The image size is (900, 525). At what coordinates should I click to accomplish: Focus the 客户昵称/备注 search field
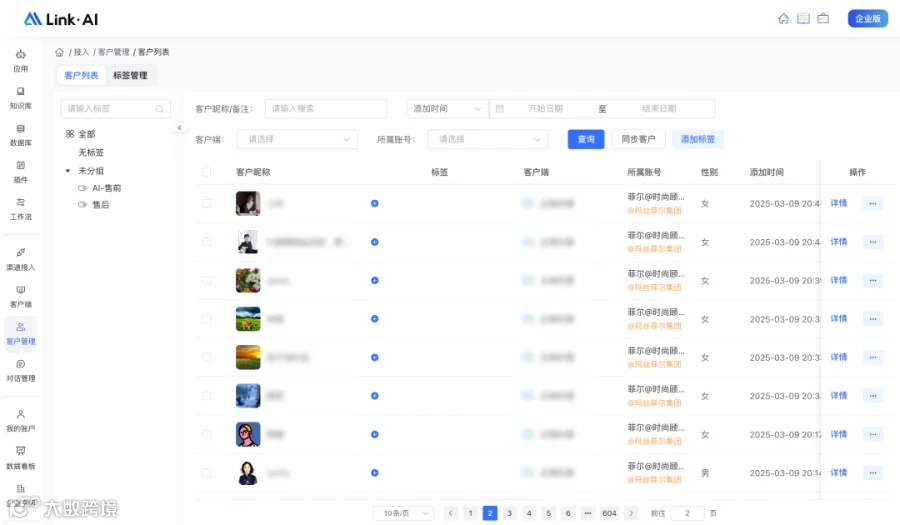coord(325,108)
